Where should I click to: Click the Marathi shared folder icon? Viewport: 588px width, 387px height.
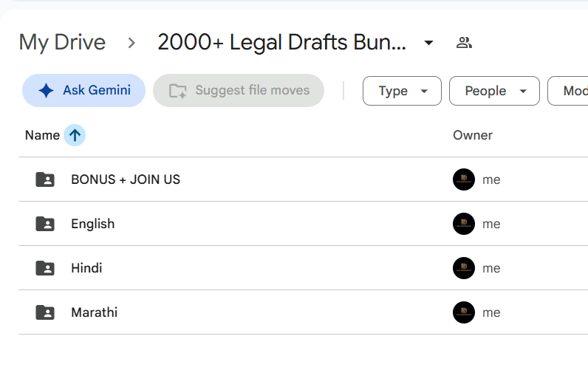click(x=45, y=312)
